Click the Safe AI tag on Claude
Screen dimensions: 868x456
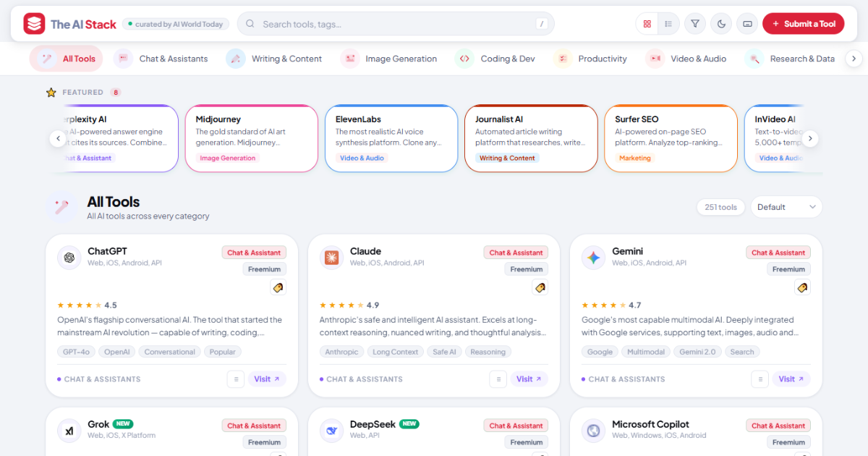[444, 352]
